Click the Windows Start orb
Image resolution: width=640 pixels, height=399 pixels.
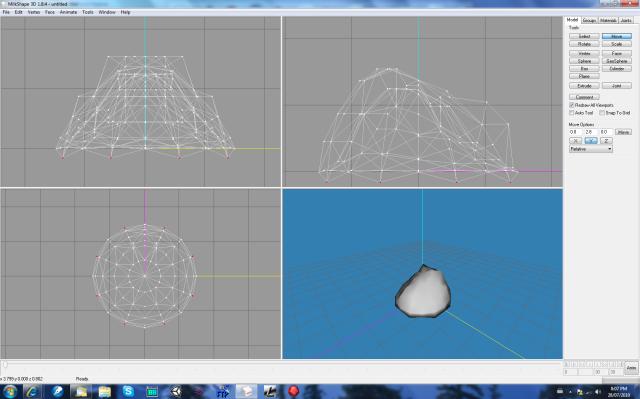point(10,392)
